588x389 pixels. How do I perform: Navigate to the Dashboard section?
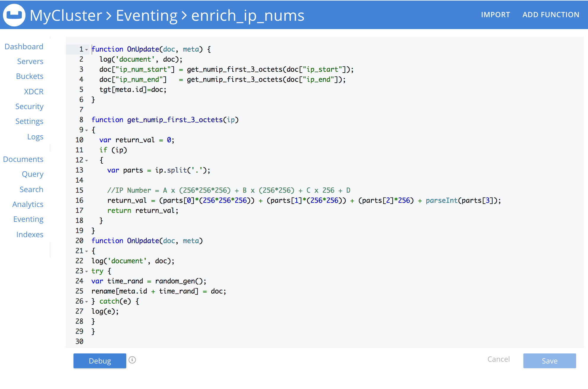click(x=24, y=46)
